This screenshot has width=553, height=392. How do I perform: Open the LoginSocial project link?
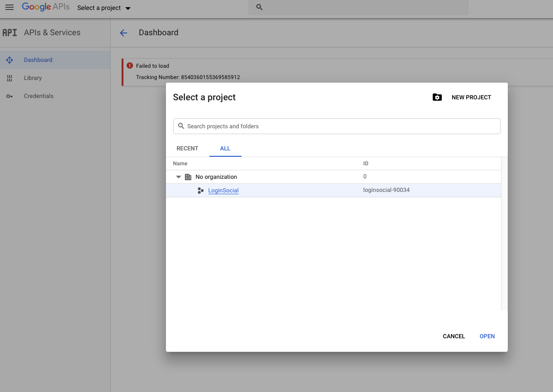[223, 191]
